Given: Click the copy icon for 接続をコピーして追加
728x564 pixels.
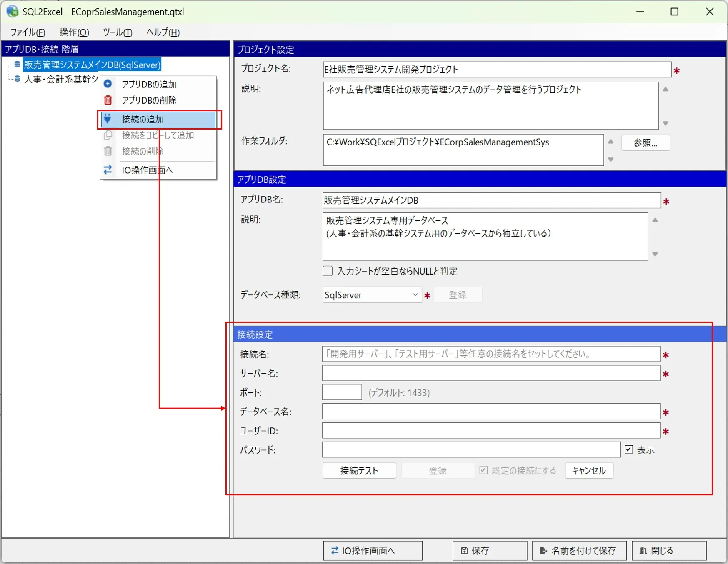Looking at the screenshot, I should coord(108,135).
